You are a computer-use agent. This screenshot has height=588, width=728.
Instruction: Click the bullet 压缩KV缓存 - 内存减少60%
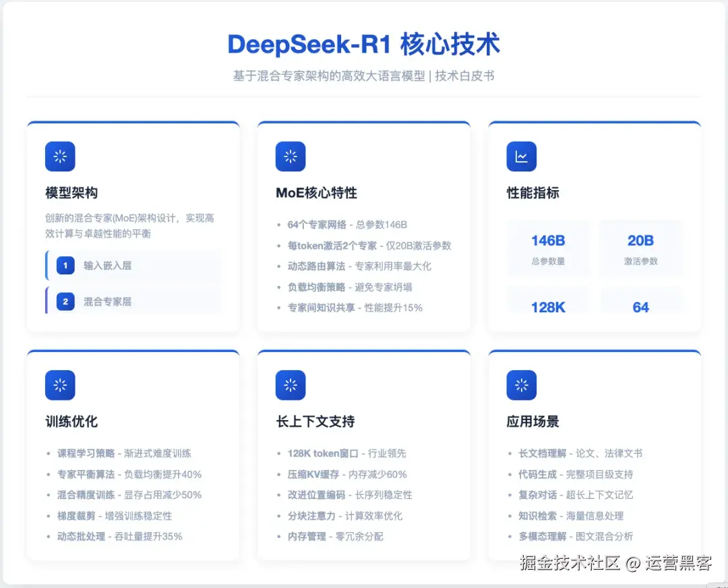[347, 474]
